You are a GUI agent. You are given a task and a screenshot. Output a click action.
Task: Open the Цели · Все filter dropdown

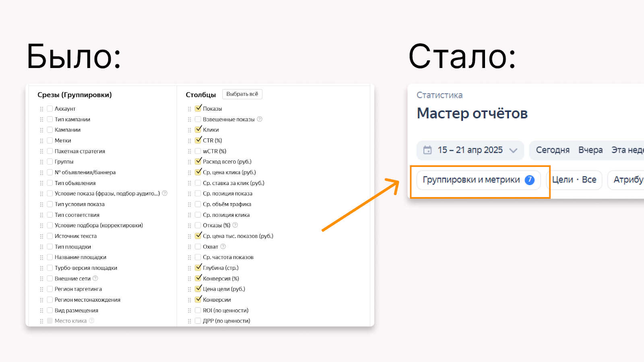coord(574,180)
